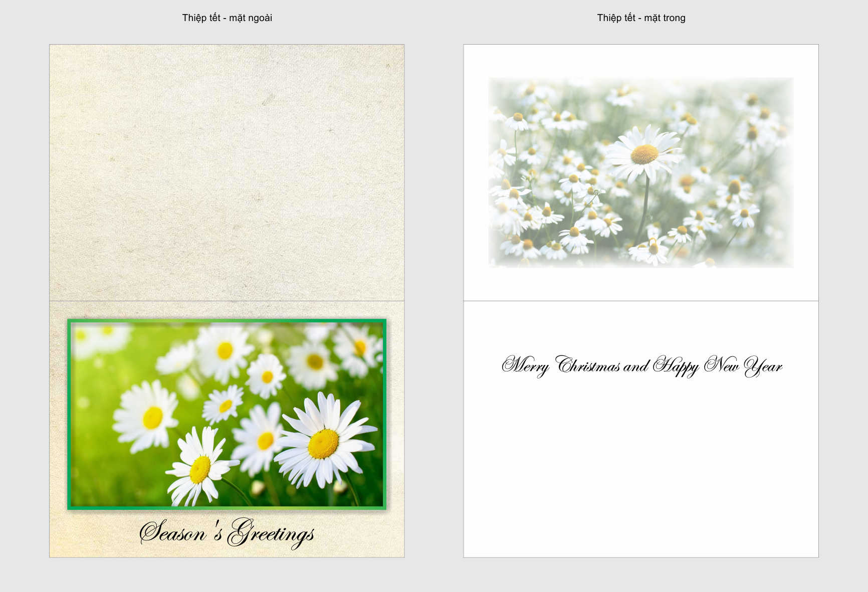Image resolution: width=868 pixels, height=592 pixels.
Task: Click the soft-faded chamomile photo on inner card
Action: click(x=641, y=172)
